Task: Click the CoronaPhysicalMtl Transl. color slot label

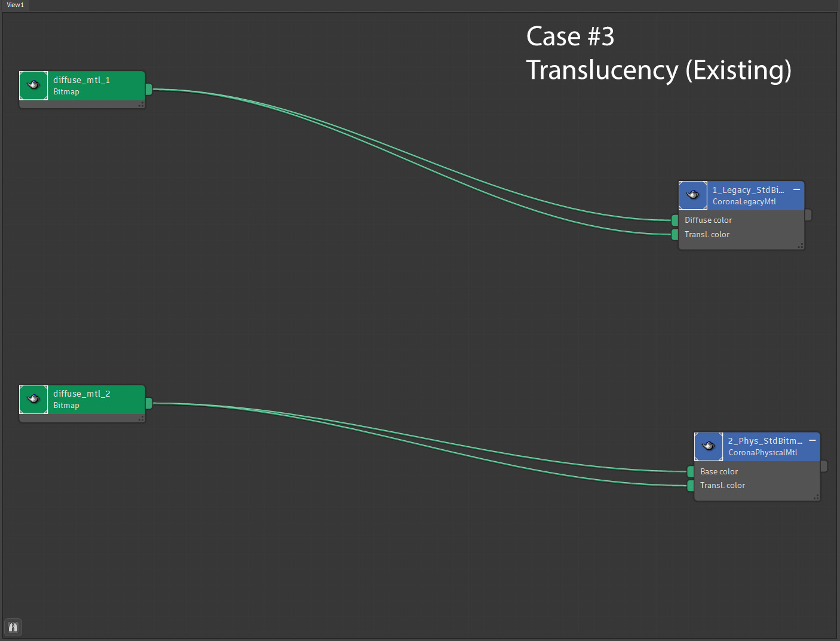Action: [x=722, y=486]
